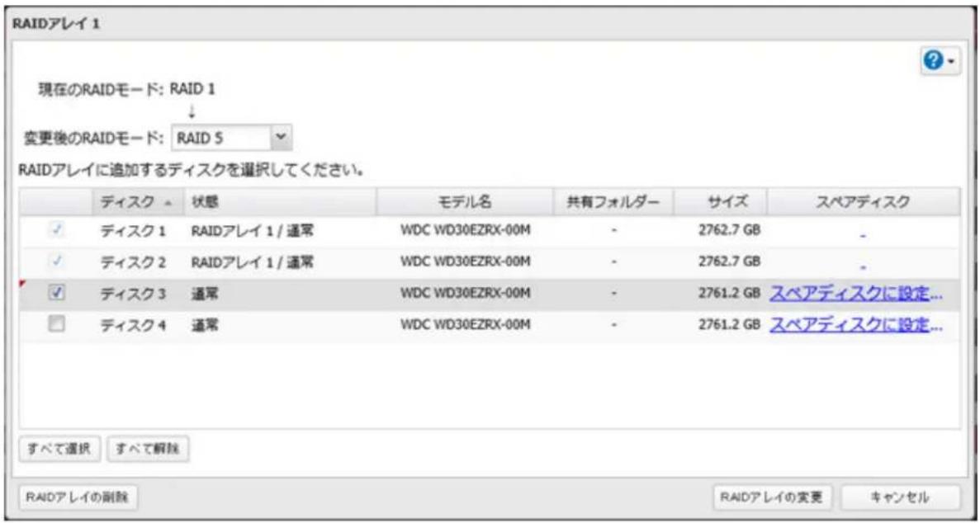Image resolution: width=980 pixels, height=523 pixels.
Task: Set ディスク 4 as spare disk link
Action: (x=855, y=324)
